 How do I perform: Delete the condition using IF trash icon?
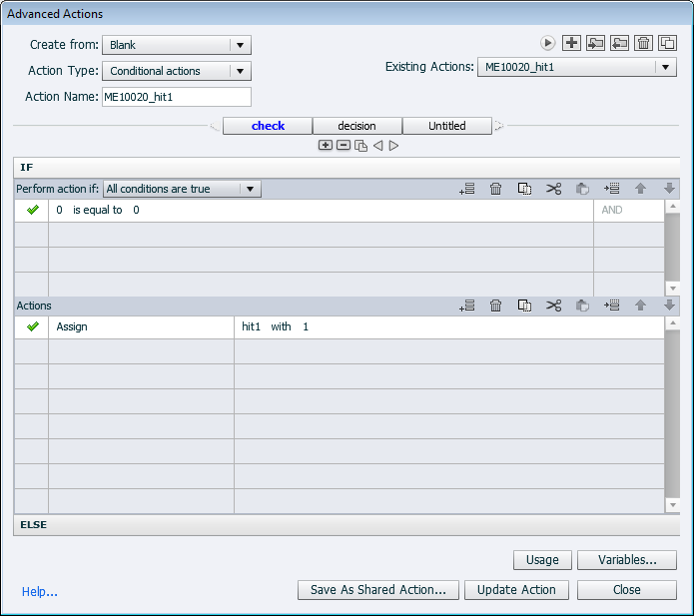tap(495, 189)
